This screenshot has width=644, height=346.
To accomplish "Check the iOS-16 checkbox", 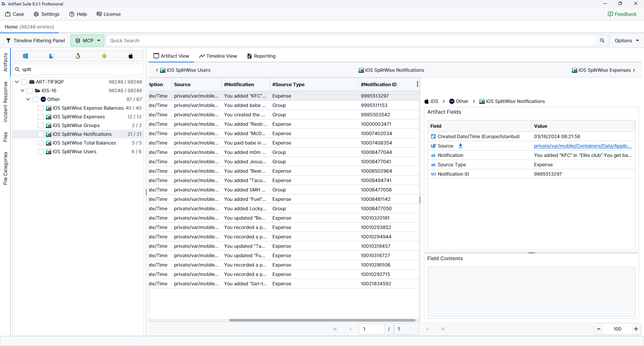I will pos(30,91).
